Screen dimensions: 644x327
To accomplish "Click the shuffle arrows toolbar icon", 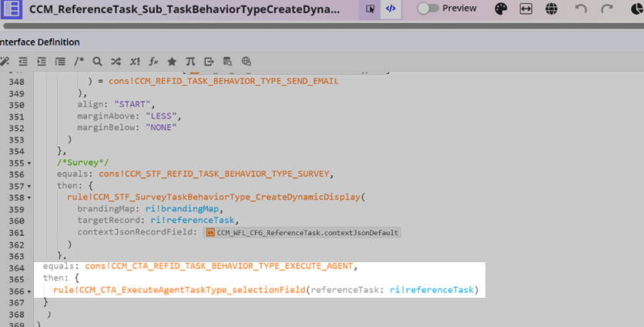I will coord(116,62).
